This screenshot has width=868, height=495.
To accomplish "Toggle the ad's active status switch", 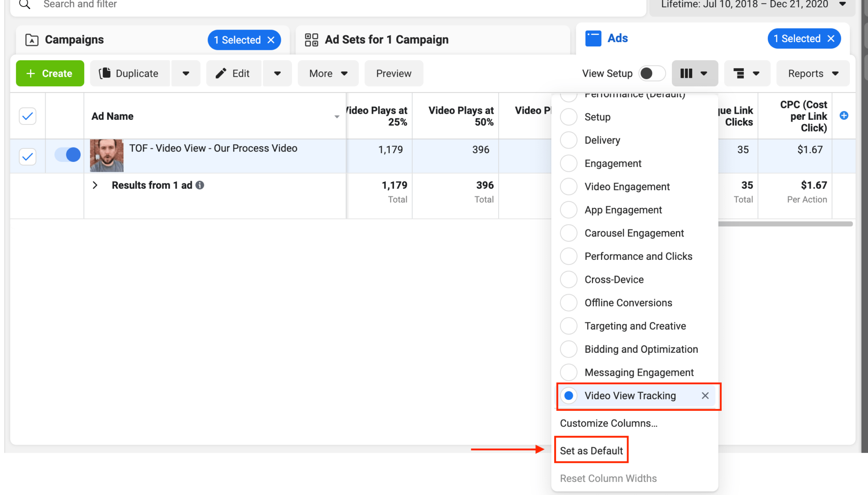I will tap(68, 154).
